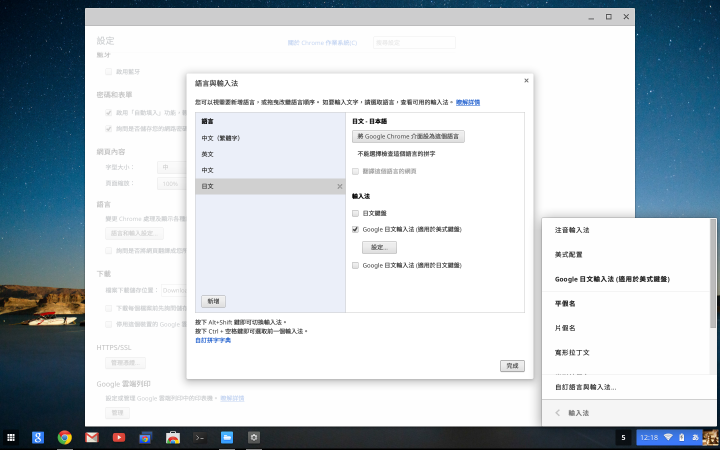Select 日文 in the language list
This screenshot has height=450, width=720.
coord(270,186)
